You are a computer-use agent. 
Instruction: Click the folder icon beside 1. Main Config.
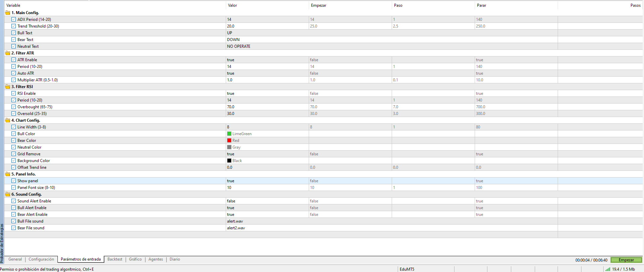point(8,13)
